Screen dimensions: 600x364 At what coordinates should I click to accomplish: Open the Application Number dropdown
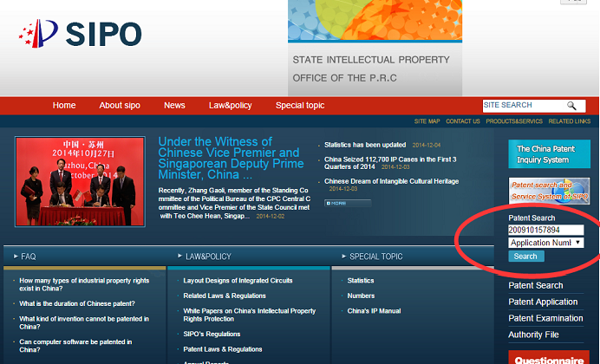tap(545, 243)
